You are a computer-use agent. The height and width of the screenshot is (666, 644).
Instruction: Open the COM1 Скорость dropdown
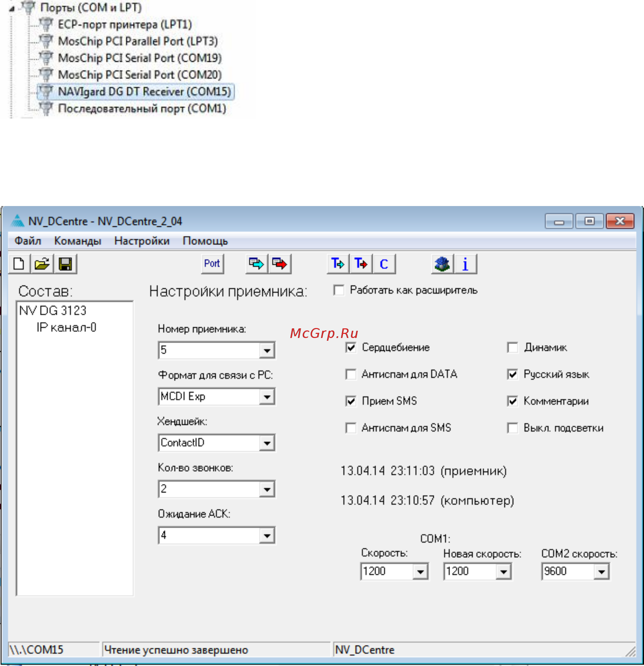[x=420, y=572]
